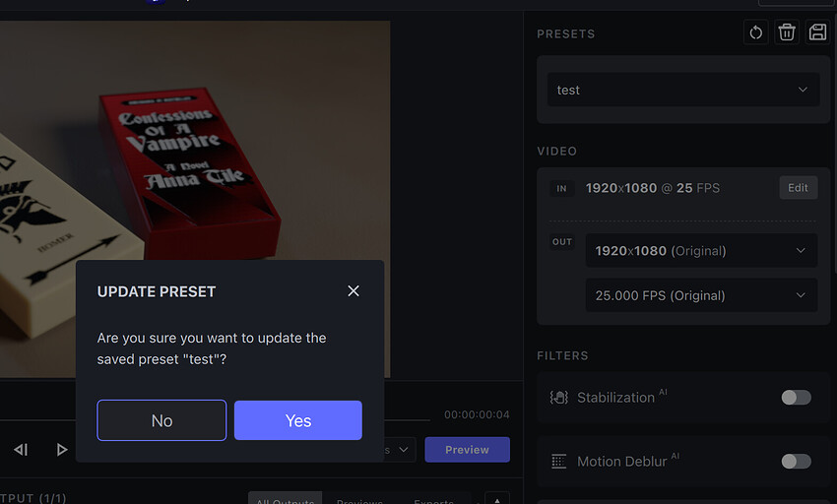Click Edit next to input video info
The image size is (837, 504).
point(798,188)
